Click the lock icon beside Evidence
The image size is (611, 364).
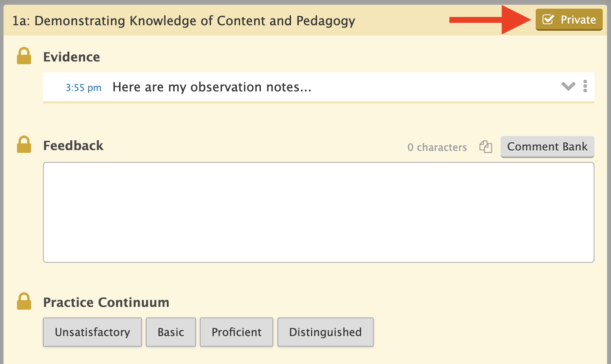pyautogui.click(x=24, y=56)
